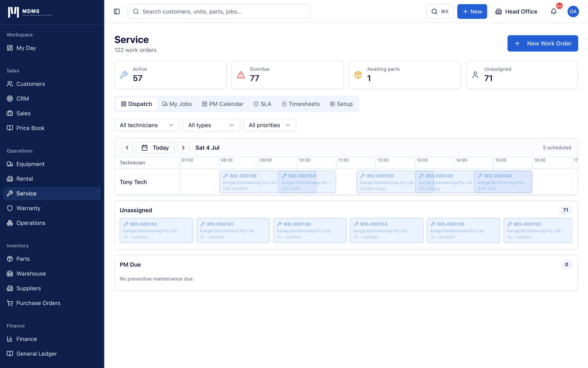
Task: Open the SLA tab
Action: (x=263, y=104)
